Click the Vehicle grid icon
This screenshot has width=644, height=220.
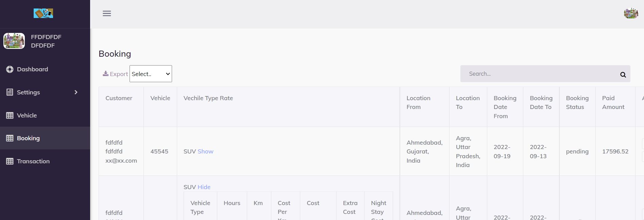coord(10,115)
